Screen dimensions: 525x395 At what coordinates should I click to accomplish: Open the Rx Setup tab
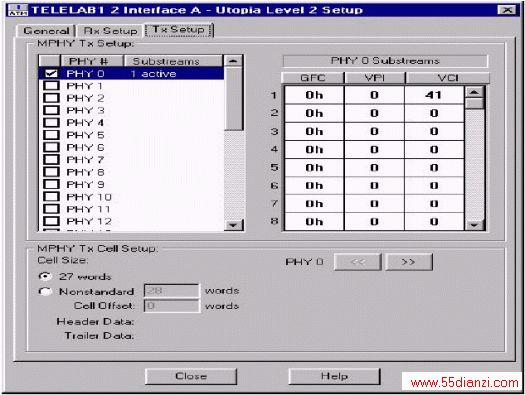coord(110,31)
